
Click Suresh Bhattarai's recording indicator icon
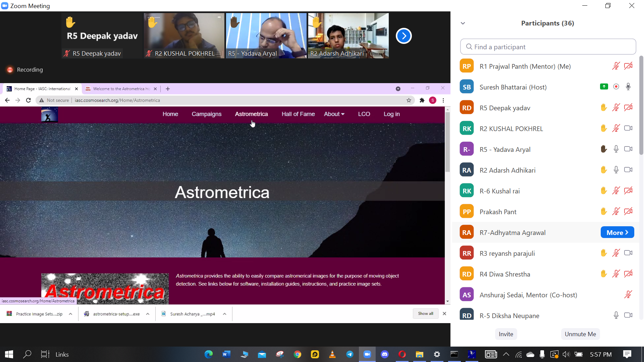pos(616,87)
